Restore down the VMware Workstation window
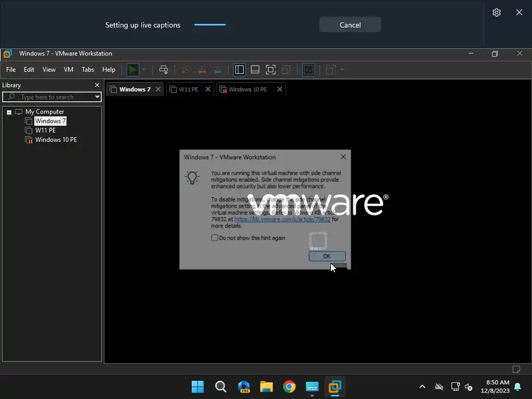This screenshot has width=532, height=399. pos(495,54)
